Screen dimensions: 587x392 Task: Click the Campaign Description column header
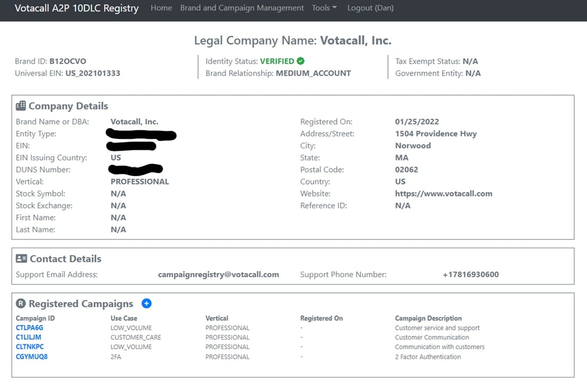click(428, 318)
